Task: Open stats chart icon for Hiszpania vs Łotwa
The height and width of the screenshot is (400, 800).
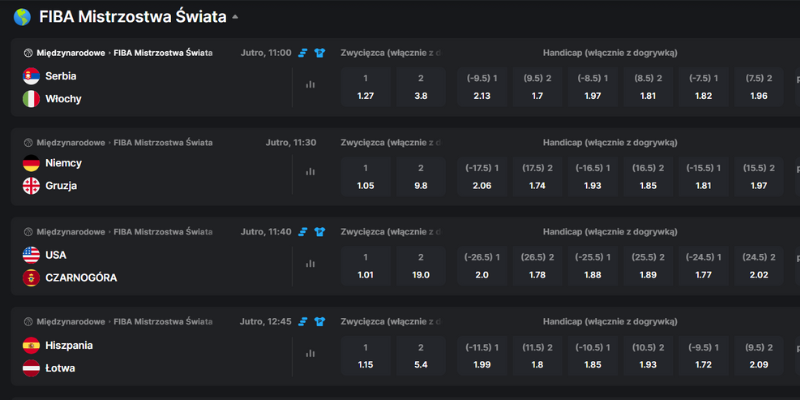Action: click(x=310, y=353)
